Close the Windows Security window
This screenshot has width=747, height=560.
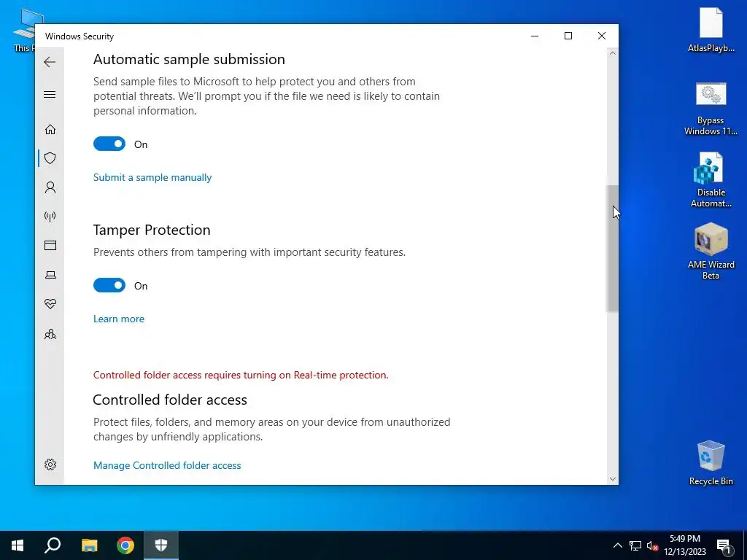tap(602, 36)
